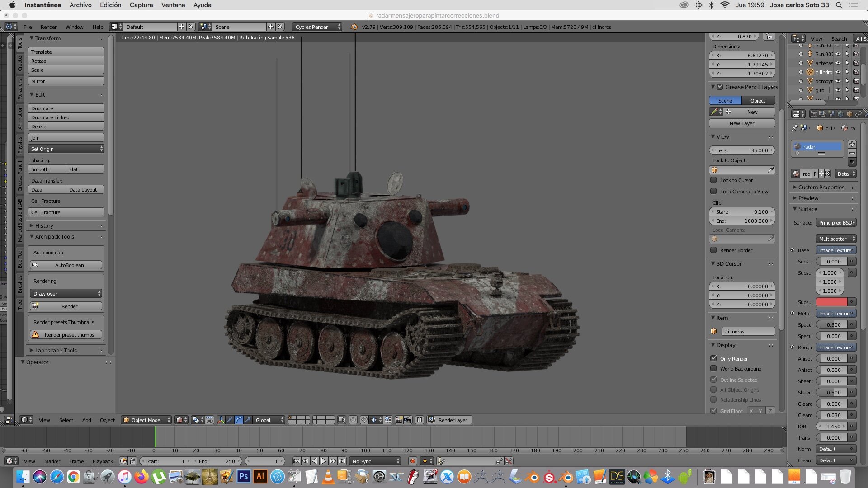The width and height of the screenshot is (868, 488).
Task: Click the pause render preview icon
Action: point(420,420)
